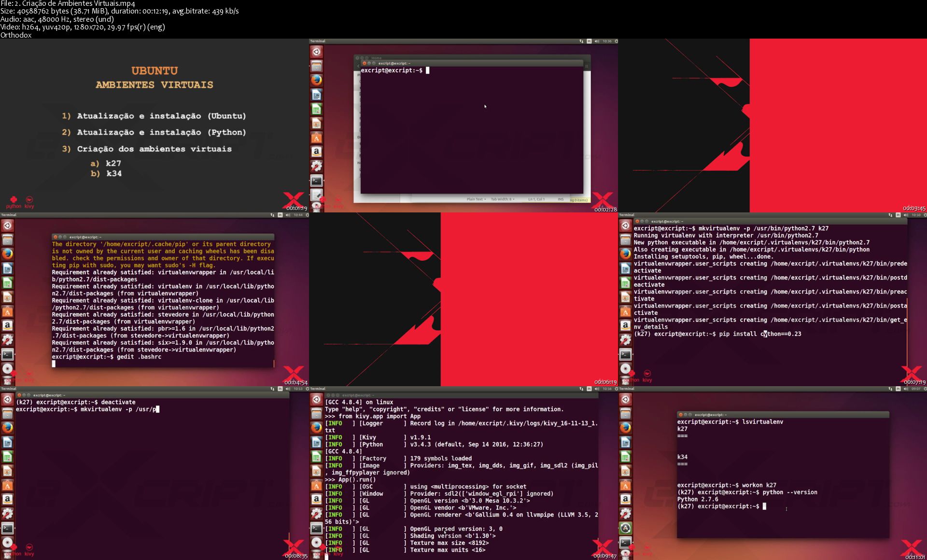Click Amazon icon in 00:04:54 frame
Image resolution: width=927 pixels, height=560 pixels.
7,325
